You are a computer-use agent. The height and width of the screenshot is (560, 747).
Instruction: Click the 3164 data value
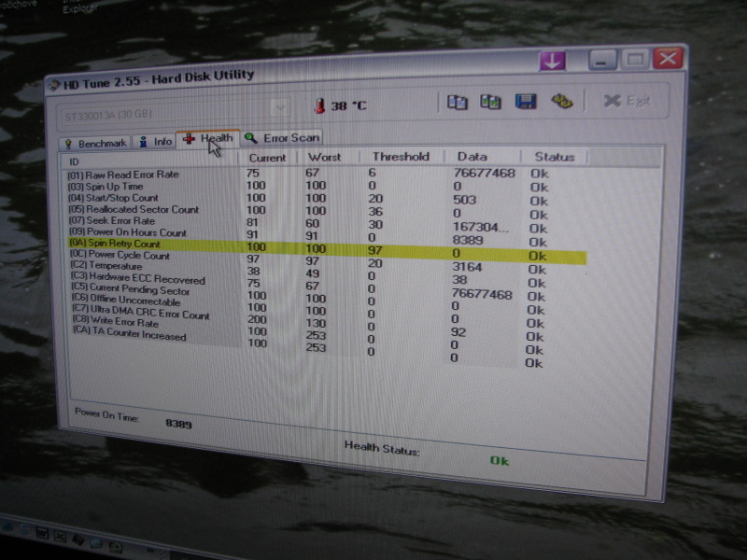coord(467,267)
